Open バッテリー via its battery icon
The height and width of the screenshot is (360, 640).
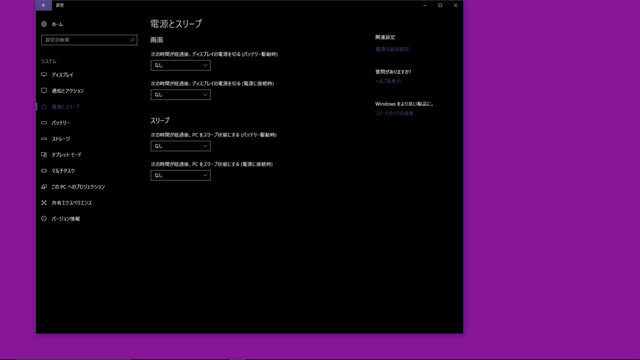click(x=44, y=123)
